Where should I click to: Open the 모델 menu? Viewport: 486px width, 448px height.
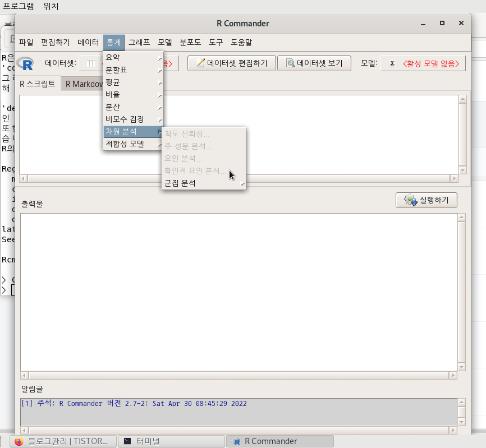[x=164, y=43]
